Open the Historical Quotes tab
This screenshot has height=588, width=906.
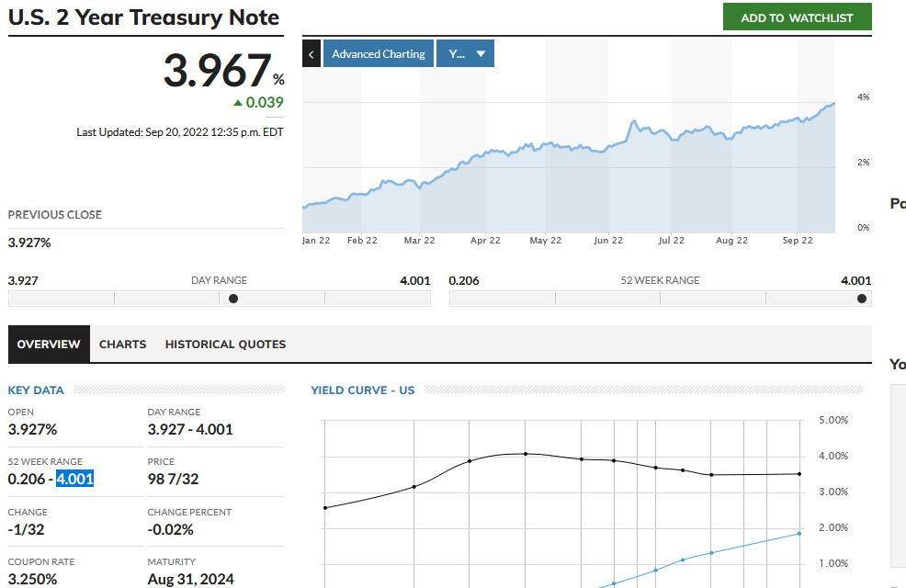[x=225, y=345]
